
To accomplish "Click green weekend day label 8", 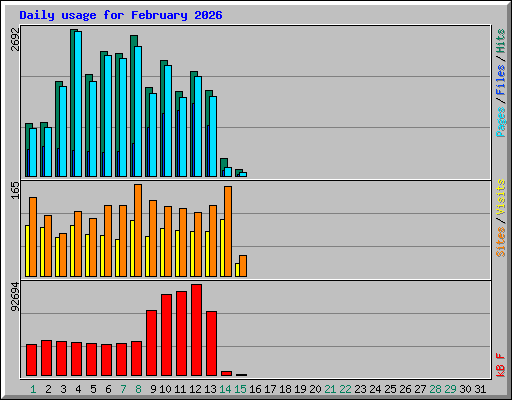I will [x=138, y=389].
